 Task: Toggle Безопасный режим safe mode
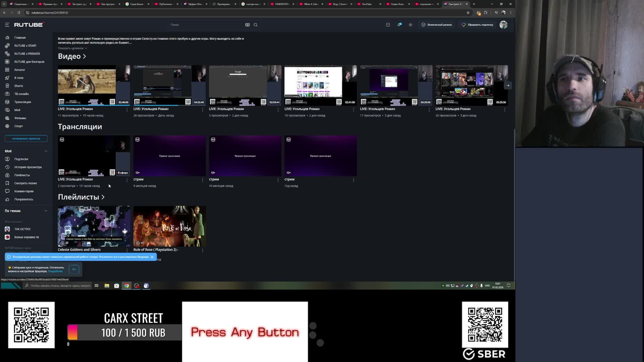pyautogui.click(x=436, y=25)
